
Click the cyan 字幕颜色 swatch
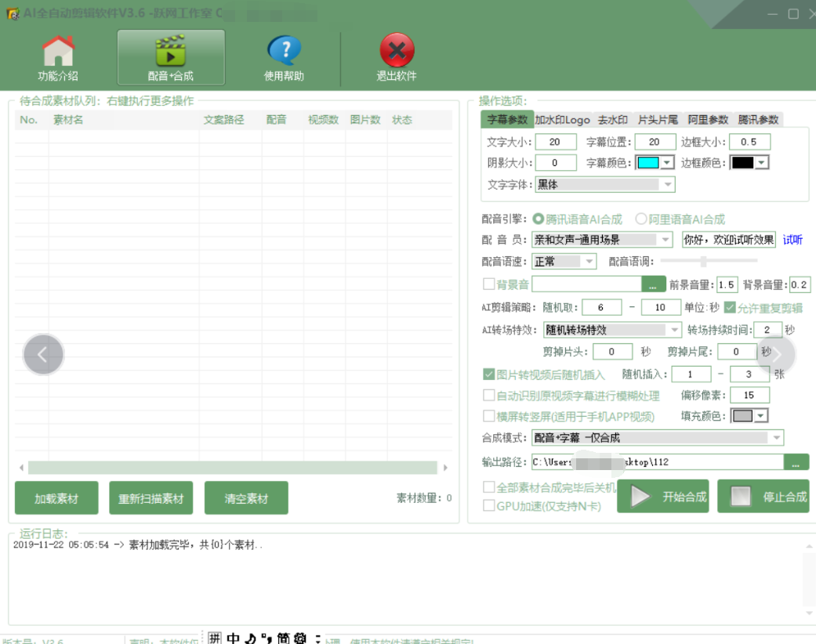click(x=648, y=163)
